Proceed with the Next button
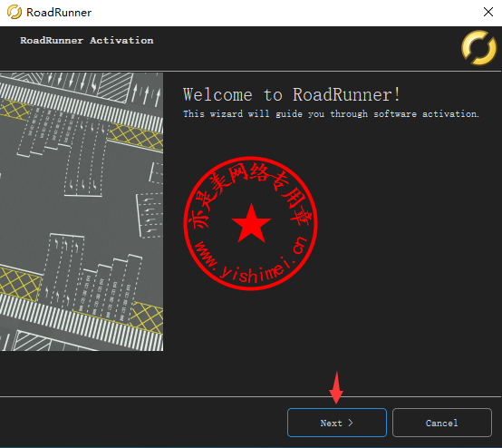The width and height of the screenshot is (502, 448). (x=337, y=423)
